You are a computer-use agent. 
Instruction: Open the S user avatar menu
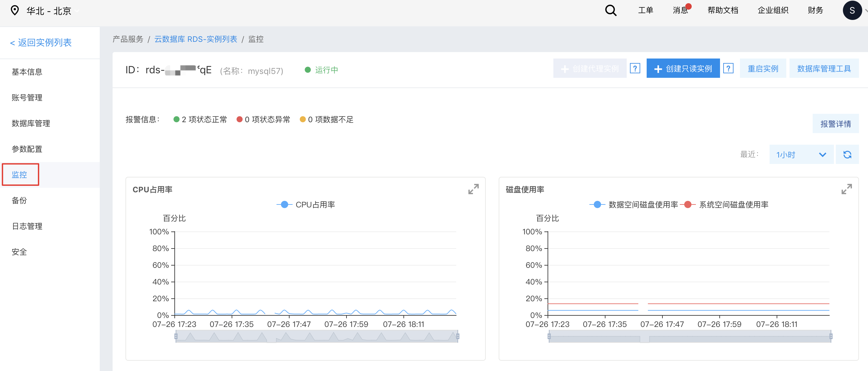pos(852,11)
